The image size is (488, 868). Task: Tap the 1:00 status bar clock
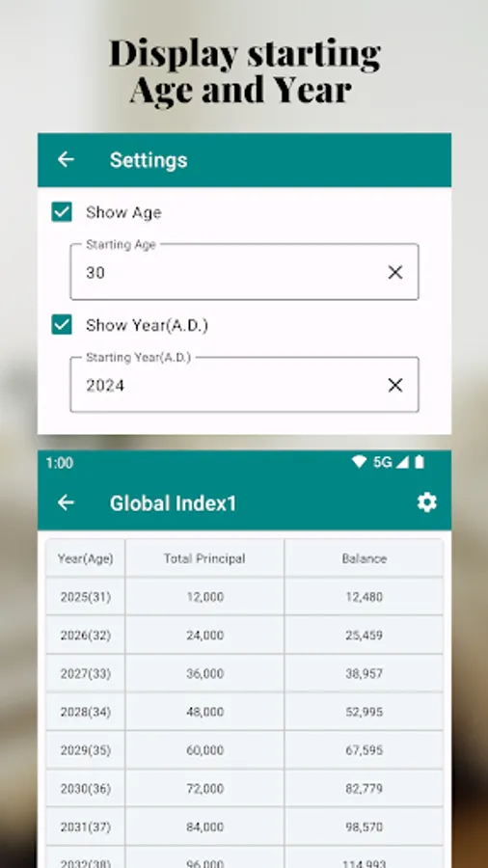coord(59,463)
